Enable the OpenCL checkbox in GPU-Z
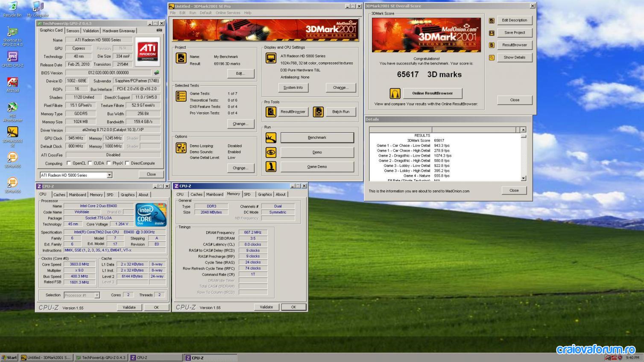 pos(69,163)
